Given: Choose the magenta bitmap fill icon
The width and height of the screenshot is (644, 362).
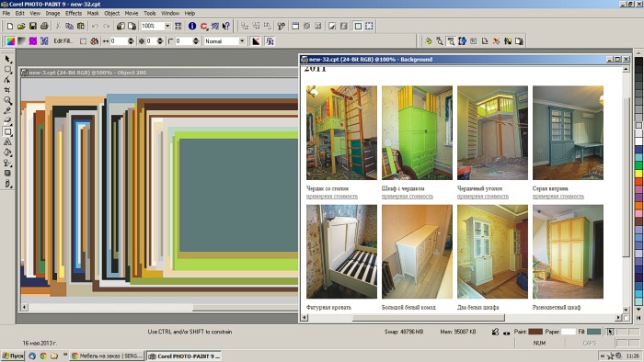Looking at the screenshot, I should click(33, 41).
